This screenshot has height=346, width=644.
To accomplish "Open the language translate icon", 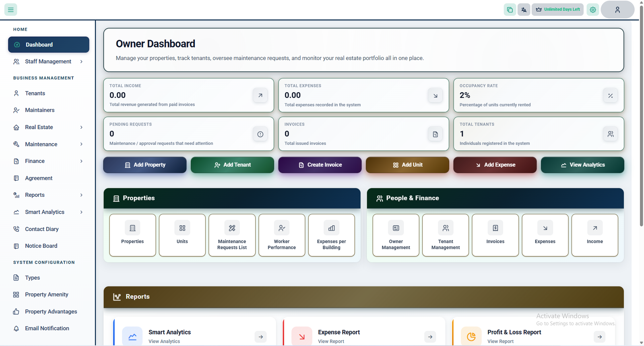I will (x=524, y=10).
